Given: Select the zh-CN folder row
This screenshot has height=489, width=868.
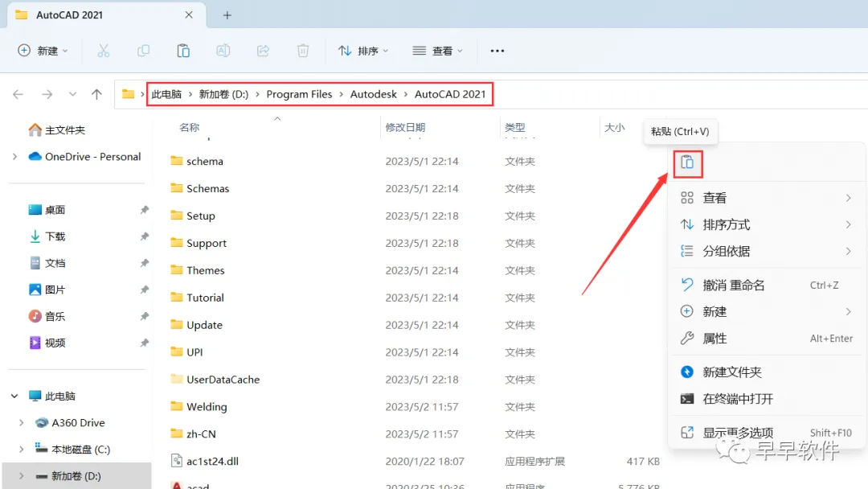Looking at the screenshot, I should tap(416, 434).
